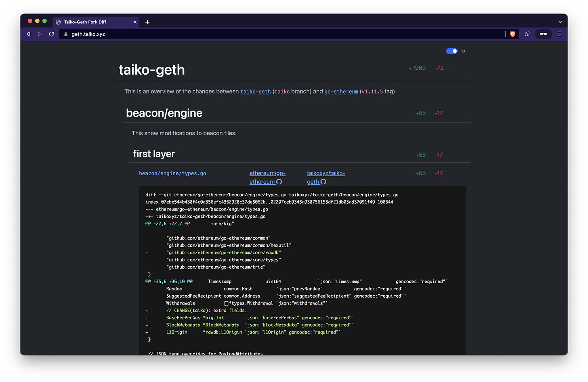Click the browser forward arrow
The width and height of the screenshot is (588, 382).
pyautogui.click(x=40, y=34)
